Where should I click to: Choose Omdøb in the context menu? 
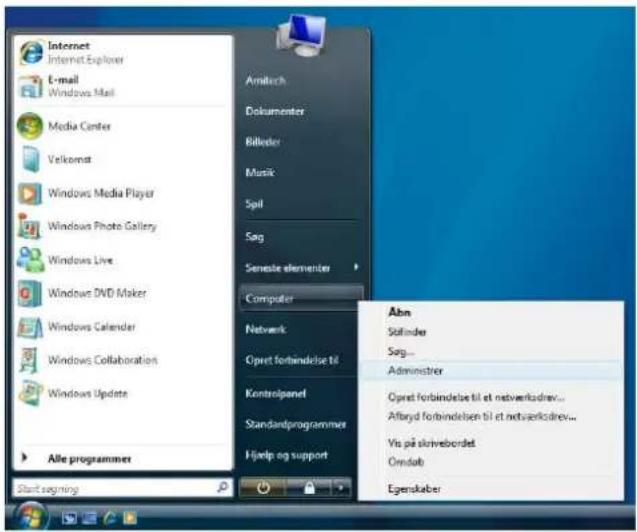406,462
